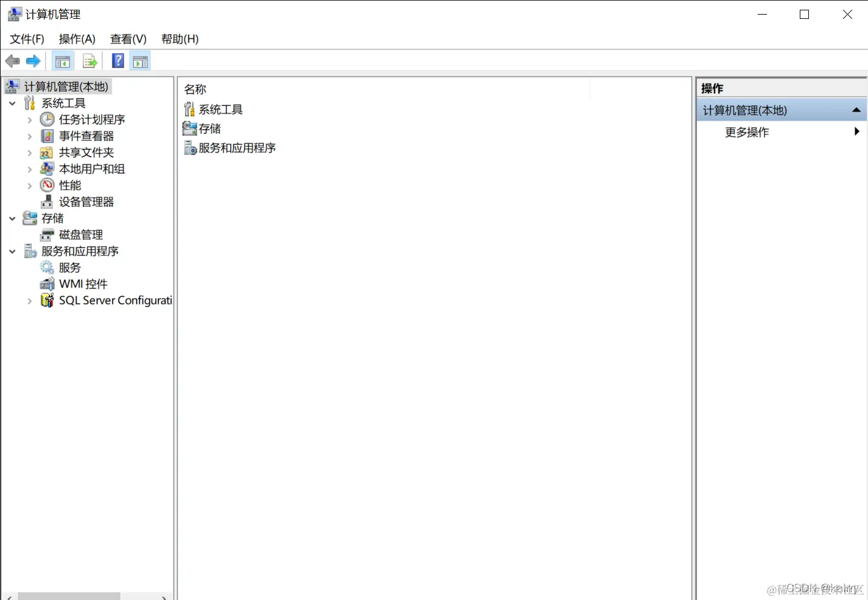Viewport: 868px width, 600px height.
Task: Click the 计算机管理(本地) root node icon
Action: 12,86
